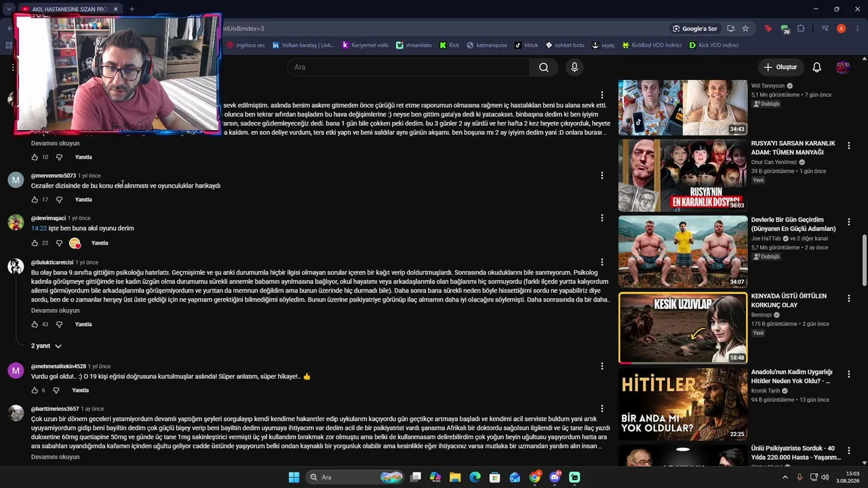Image resolution: width=868 pixels, height=488 pixels.
Task: Reply to @Sulukticaretcisi with Yanıtla
Action: (x=83, y=325)
